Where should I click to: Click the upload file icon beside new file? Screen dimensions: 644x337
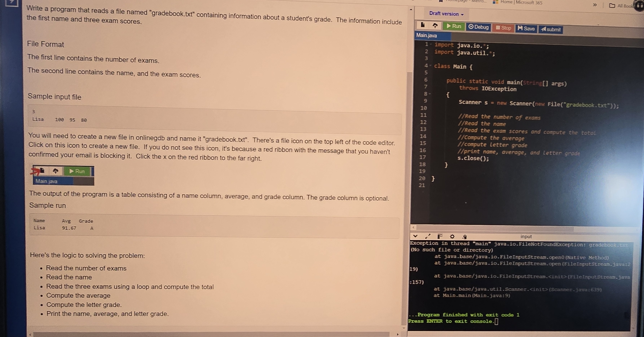[x=436, y=26]
